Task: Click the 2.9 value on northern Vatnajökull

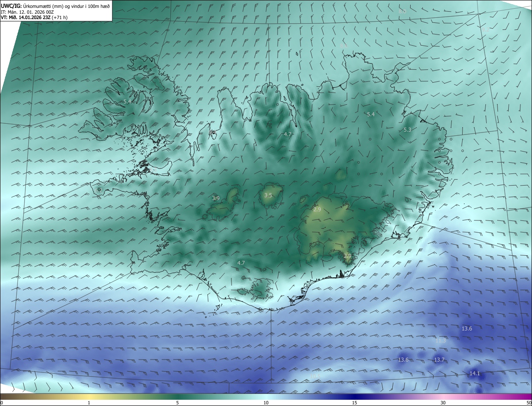Action: point(317,209)
